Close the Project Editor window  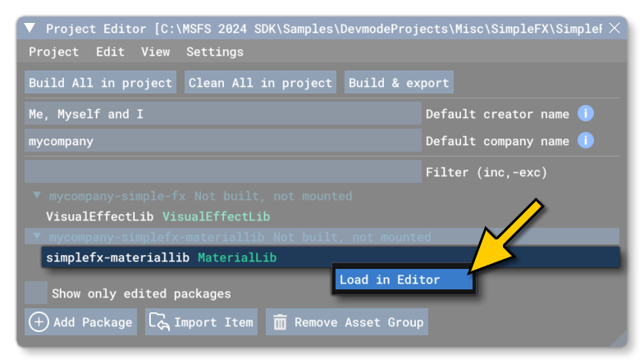click(x=614, y=29)
